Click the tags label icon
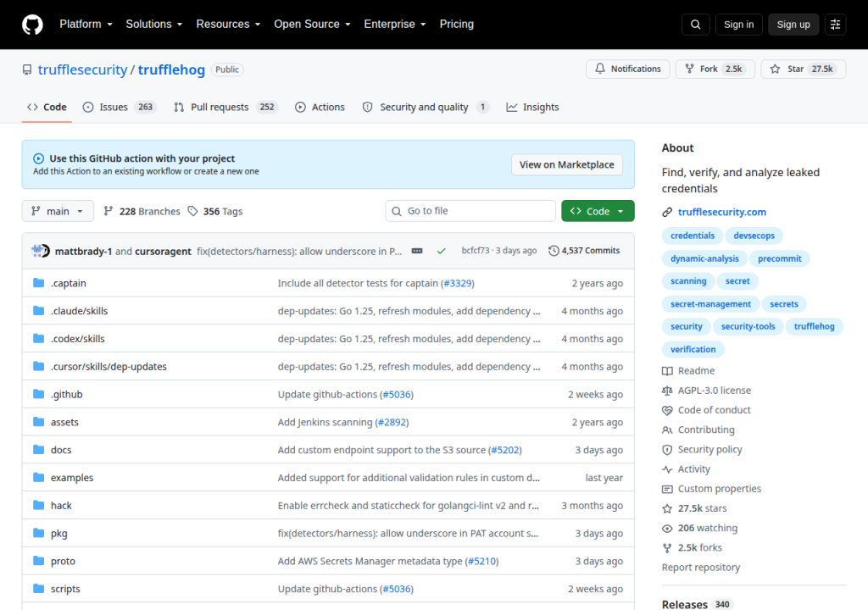The image size is (868, 610). coord(192,211)
